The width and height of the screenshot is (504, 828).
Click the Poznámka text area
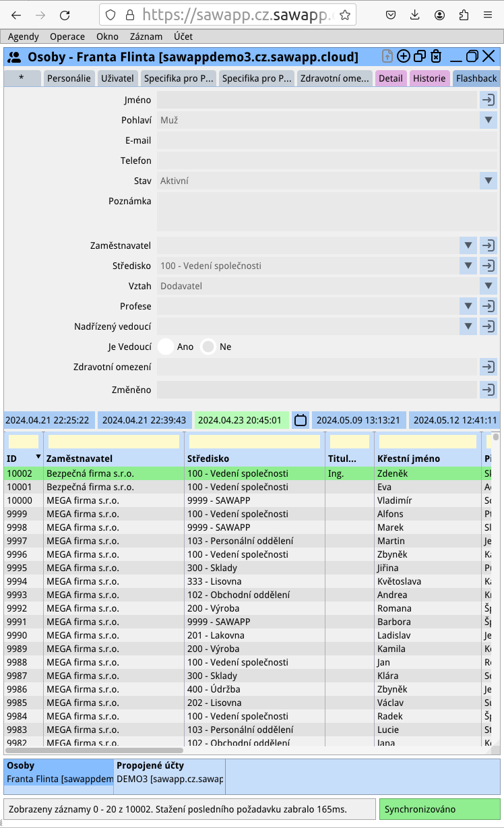327,212
